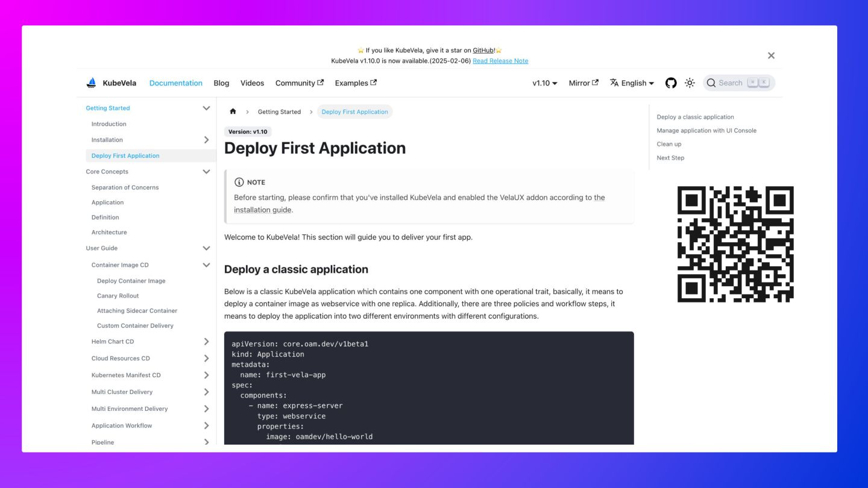Click the KubeVela sailboat logo
This screenshot has width=868, height=488.
tap(92, 83)
